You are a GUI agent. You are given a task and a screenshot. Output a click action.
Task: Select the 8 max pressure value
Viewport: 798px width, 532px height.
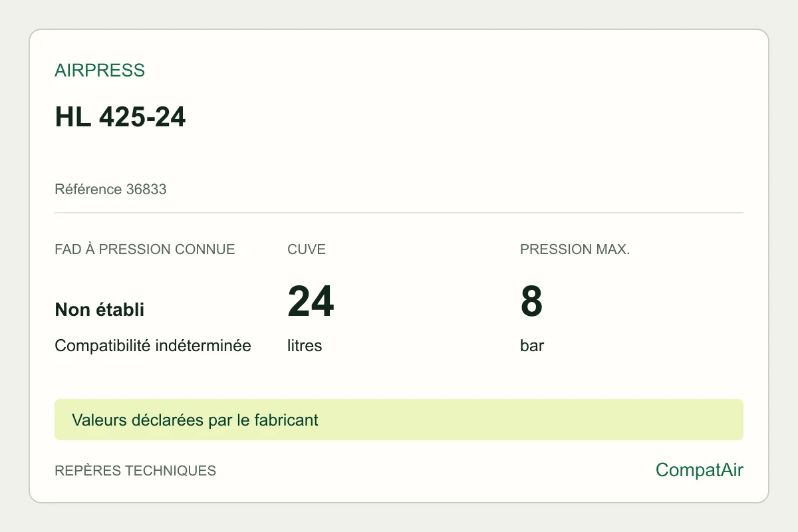point(531,302)
